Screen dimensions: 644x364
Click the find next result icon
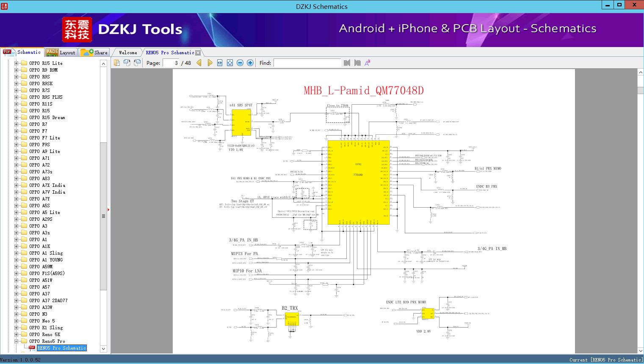tap(357, 63)
